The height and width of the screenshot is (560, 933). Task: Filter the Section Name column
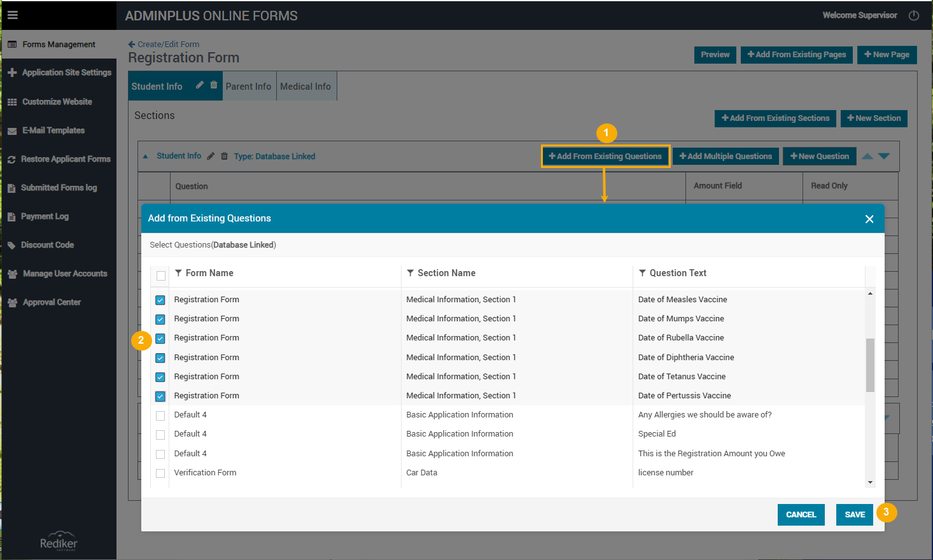(x=410, y=273)
